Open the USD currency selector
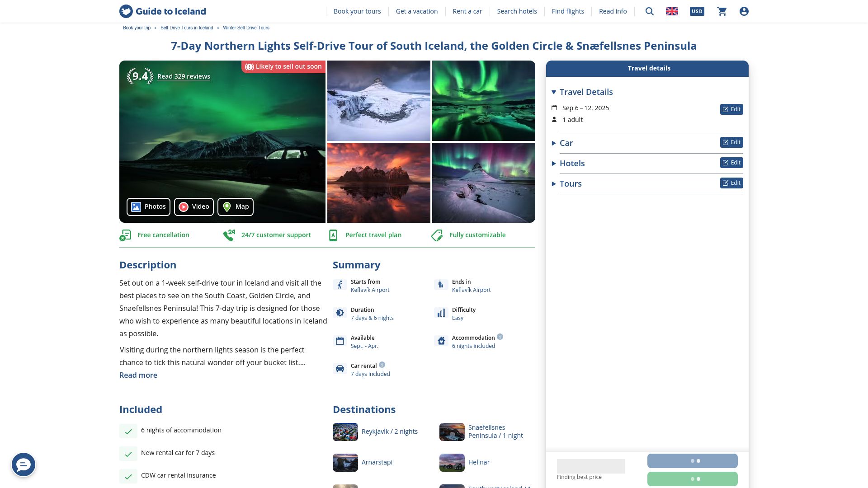The width and height of the screenshot is (868, 488). pyautogui.click(x=697, y=11)
